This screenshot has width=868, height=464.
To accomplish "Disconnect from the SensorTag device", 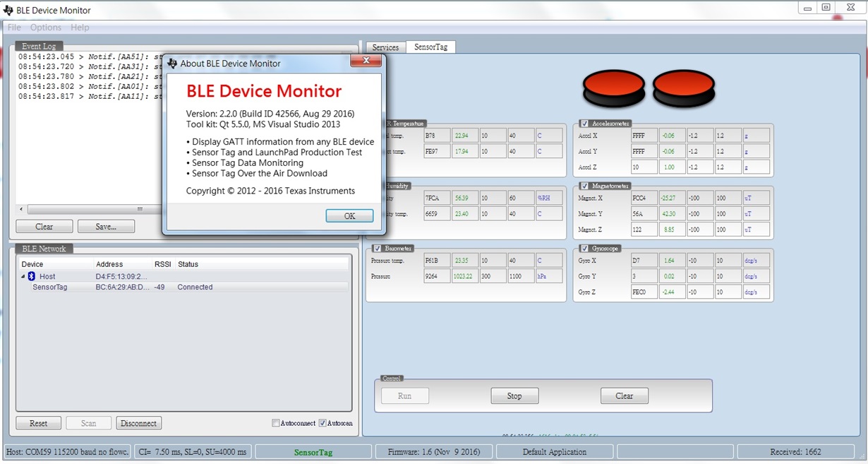I will click(138, 423).
